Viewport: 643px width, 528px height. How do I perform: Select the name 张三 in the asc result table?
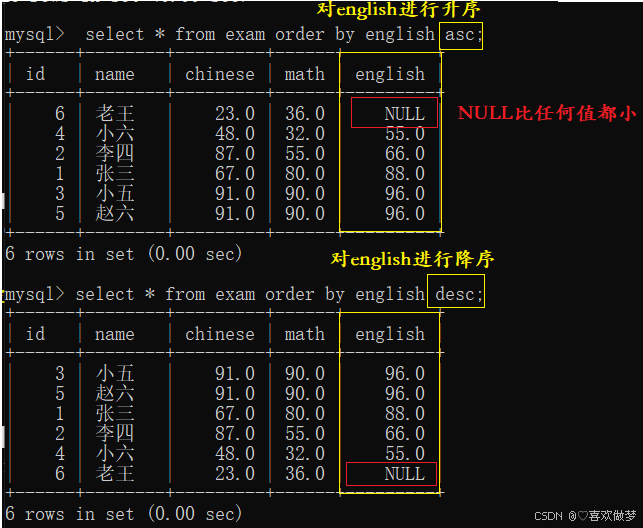(x=115, y=173)
